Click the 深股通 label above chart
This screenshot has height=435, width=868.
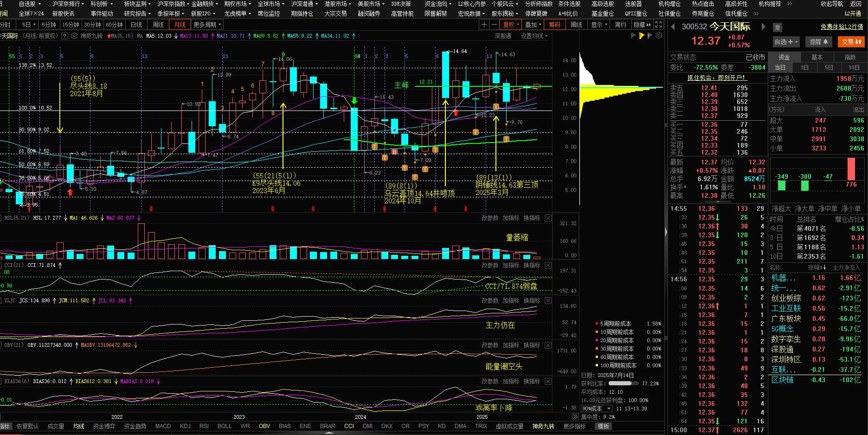(x=503, y=36)
